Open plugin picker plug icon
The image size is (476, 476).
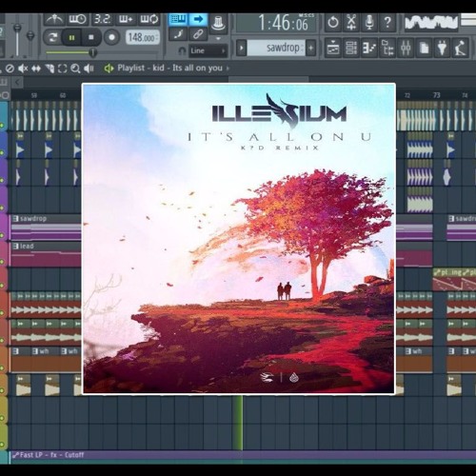pos(442,49)
